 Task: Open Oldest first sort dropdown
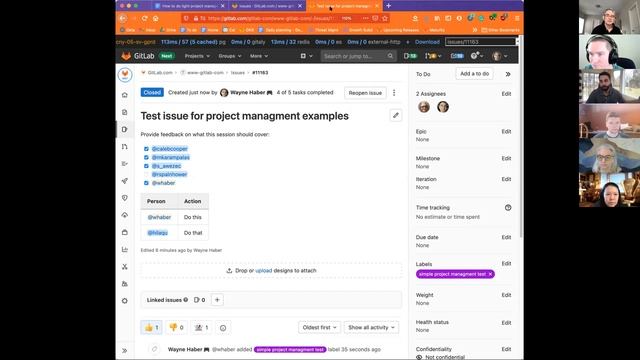click(319, 327)
